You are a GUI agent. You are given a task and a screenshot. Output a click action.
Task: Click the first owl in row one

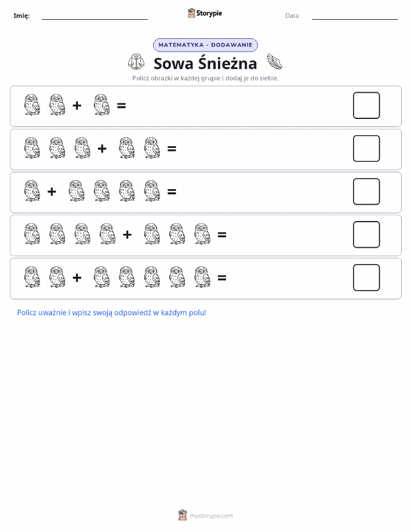coord(32,105)
